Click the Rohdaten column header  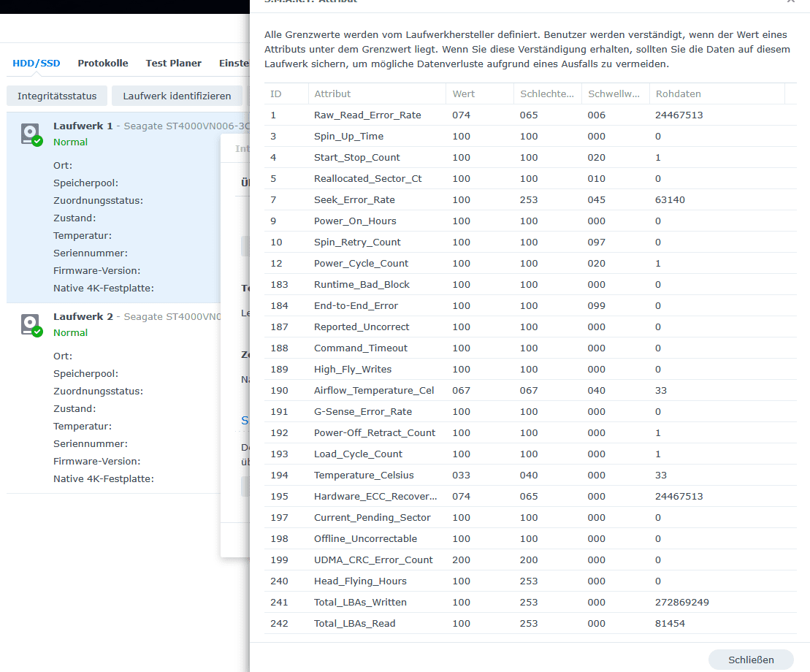(717, 93)
